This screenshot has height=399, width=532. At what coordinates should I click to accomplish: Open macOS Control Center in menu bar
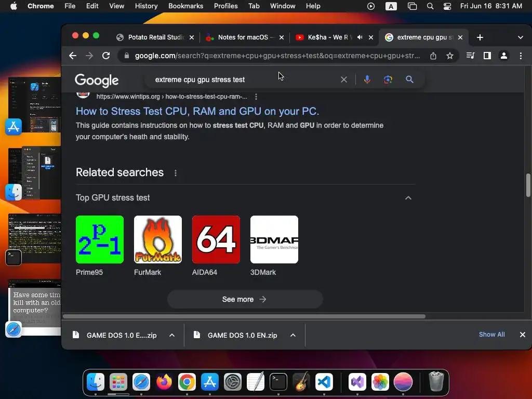click(447, 6)
